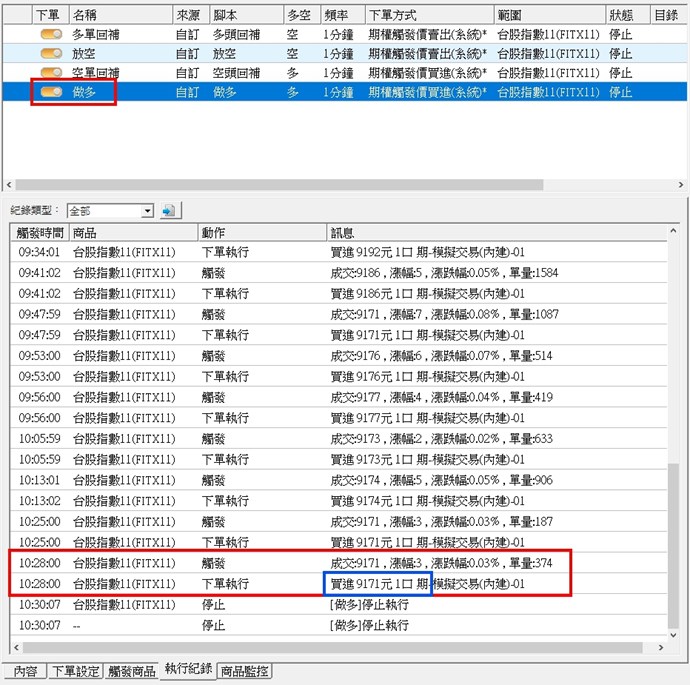The width and height of the screenshot is (690, 685).
Task: Click the 來源 column header
Action: 191,15
